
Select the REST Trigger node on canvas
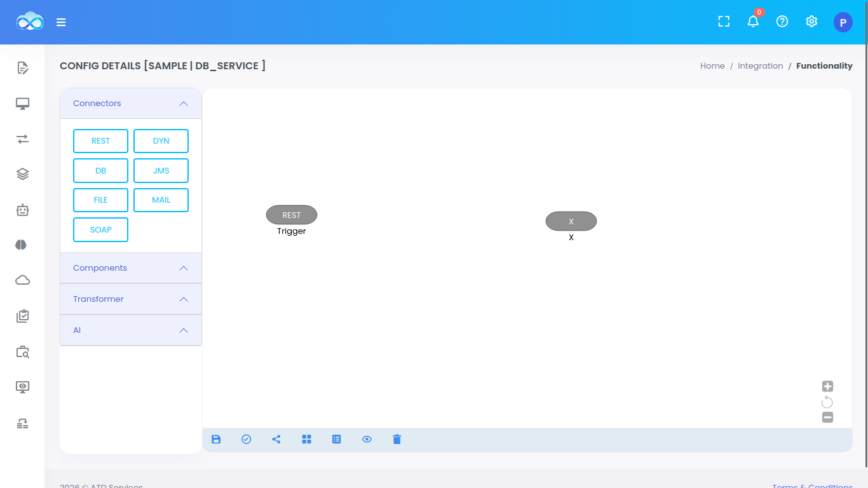pyautogui.click(x=292, y=215)
